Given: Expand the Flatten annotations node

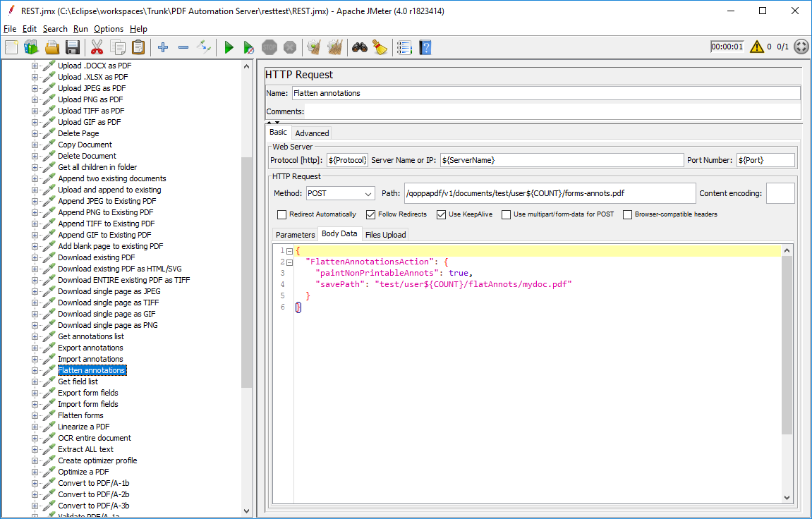Looking at the screenshot, I should pos(35,370).
